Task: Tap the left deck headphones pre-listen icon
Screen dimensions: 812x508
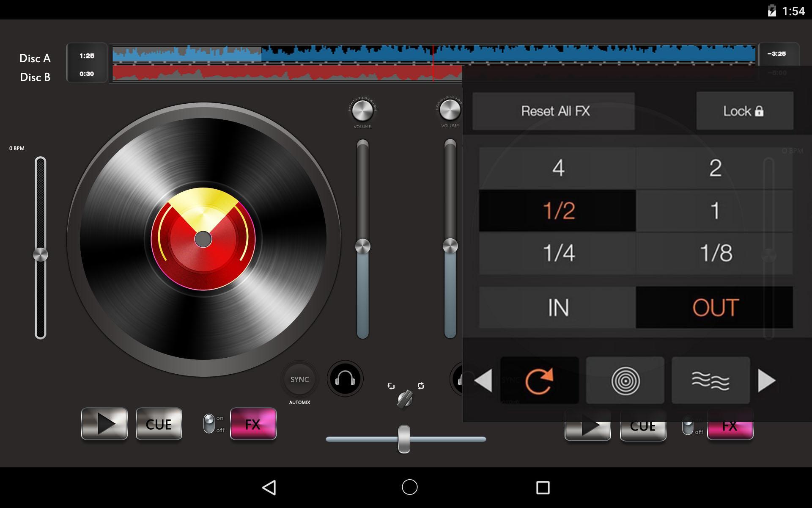Action: coord(345,379)
